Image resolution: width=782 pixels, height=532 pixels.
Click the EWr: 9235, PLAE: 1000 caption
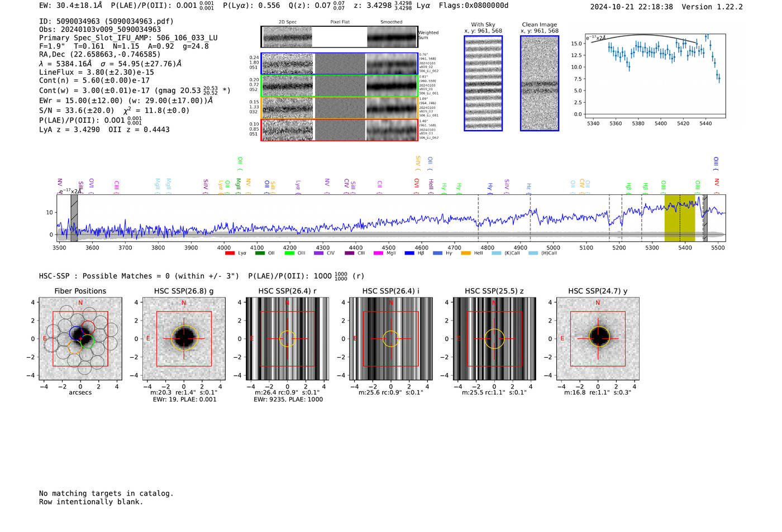click(x=288, y=399)
